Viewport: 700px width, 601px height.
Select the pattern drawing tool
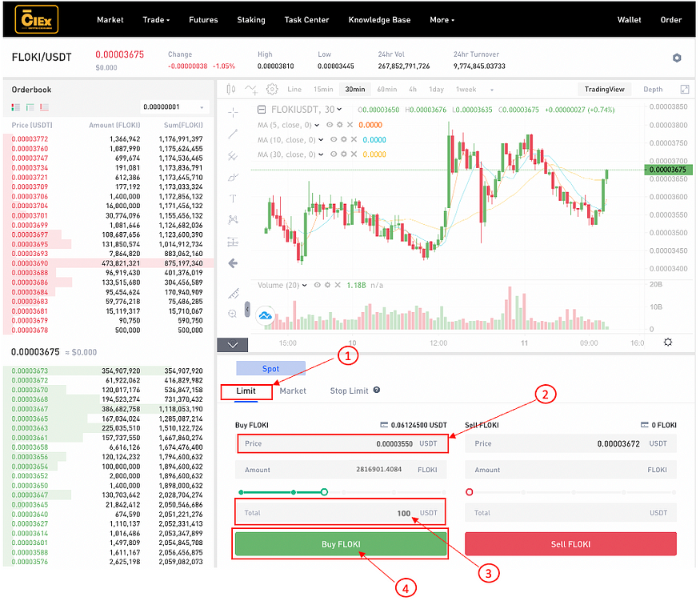pyautogui.click(x=233, y=220)
